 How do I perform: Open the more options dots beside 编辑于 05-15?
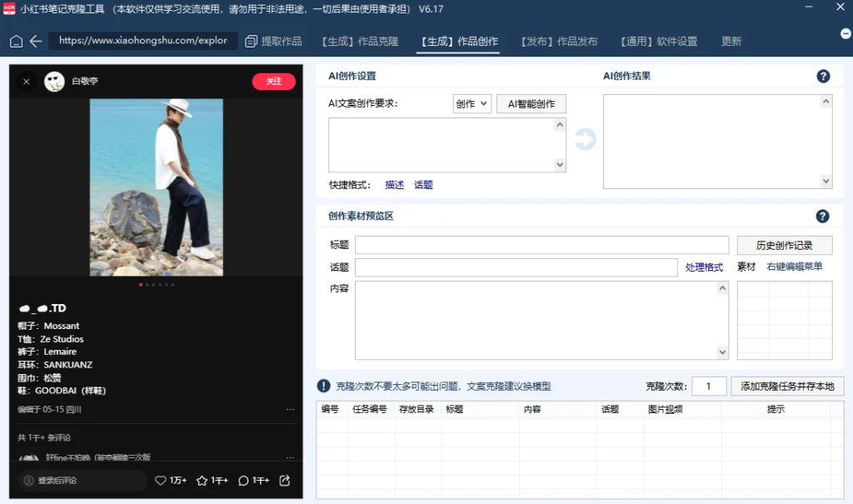tap(290, 409)
